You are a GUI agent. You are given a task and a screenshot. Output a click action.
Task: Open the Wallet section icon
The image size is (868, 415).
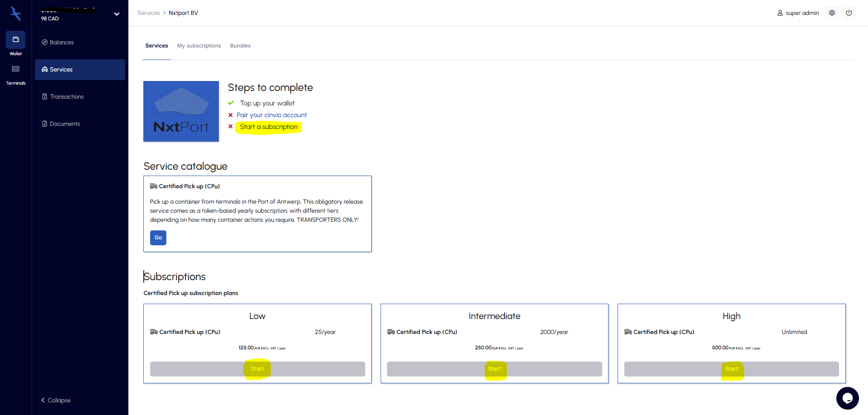[x=16, y=40]
